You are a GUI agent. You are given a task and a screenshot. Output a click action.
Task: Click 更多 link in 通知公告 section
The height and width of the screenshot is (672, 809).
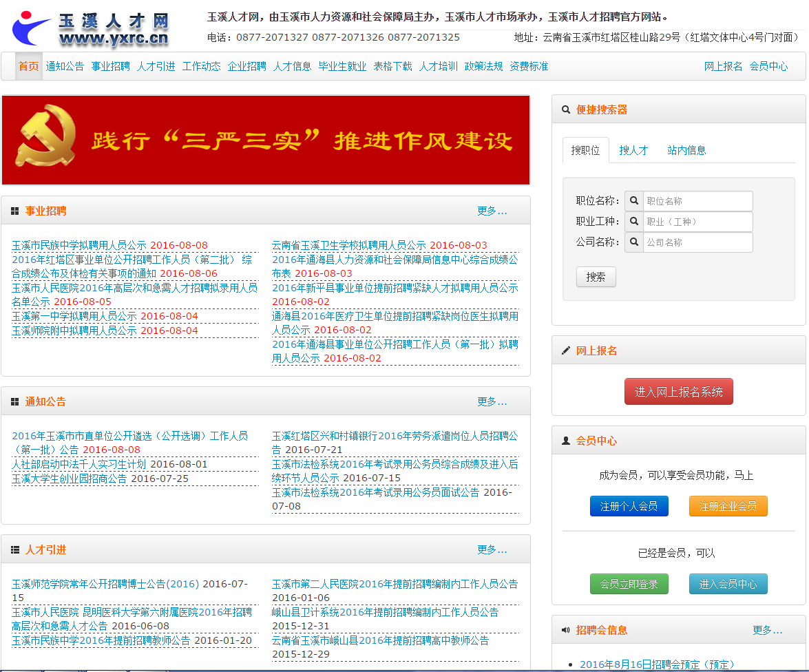pos(492,401)
